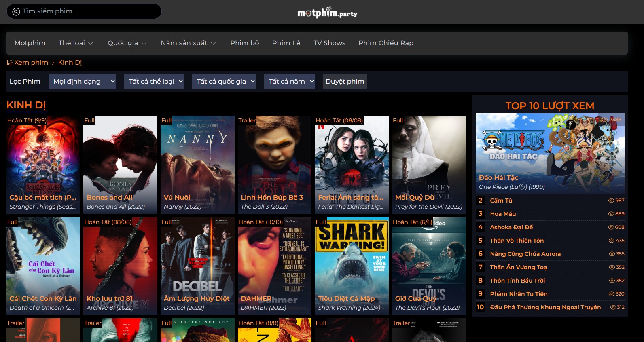
Task: Open Stranger Things poster
Action: 43,165
